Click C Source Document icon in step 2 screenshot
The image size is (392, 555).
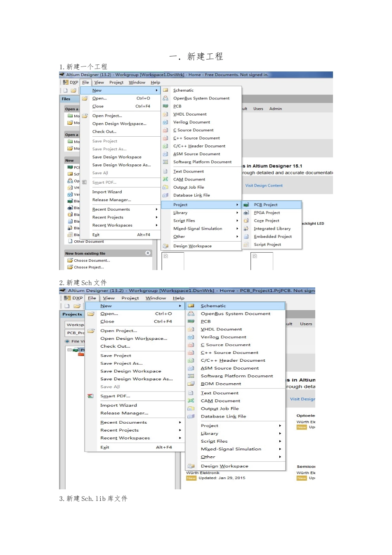coord(191,345)
